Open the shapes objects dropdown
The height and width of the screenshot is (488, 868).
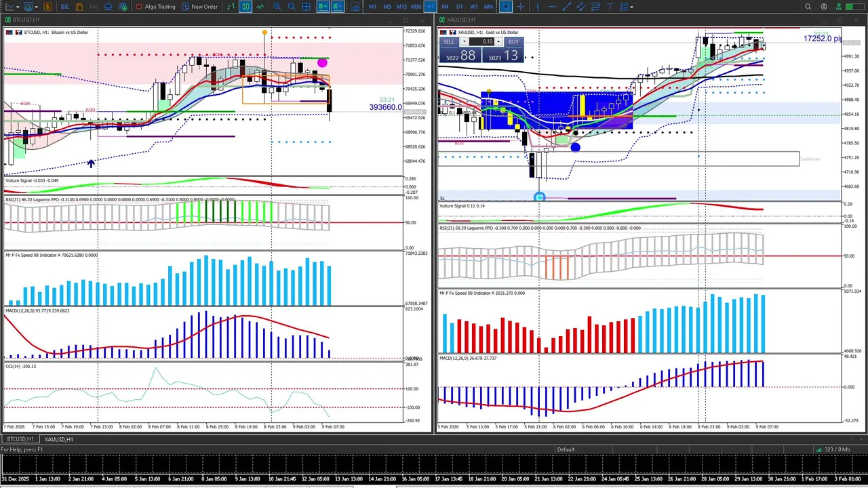[x=627, y=6]
